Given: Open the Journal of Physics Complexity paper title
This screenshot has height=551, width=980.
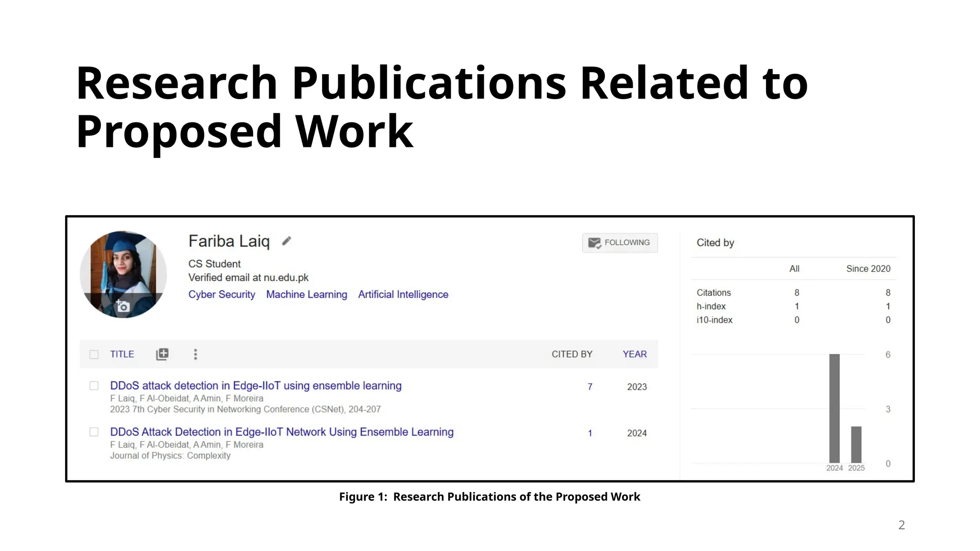Looking at the screenshot, I should pyautogui.click(x=281, y=432).
